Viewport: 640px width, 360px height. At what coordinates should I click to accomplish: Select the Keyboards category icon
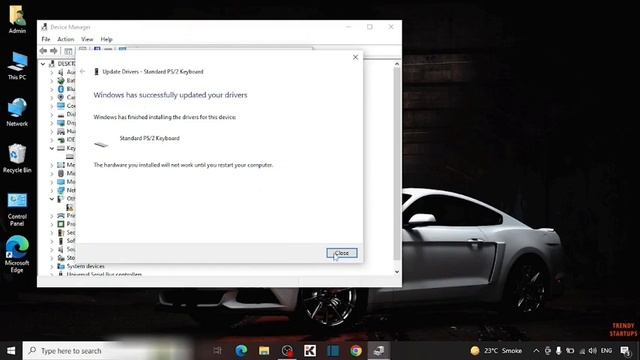[61, 148]
